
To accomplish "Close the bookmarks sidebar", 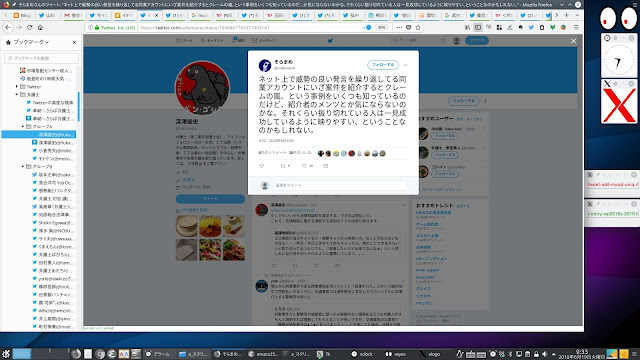I will [x=74, y=42].
